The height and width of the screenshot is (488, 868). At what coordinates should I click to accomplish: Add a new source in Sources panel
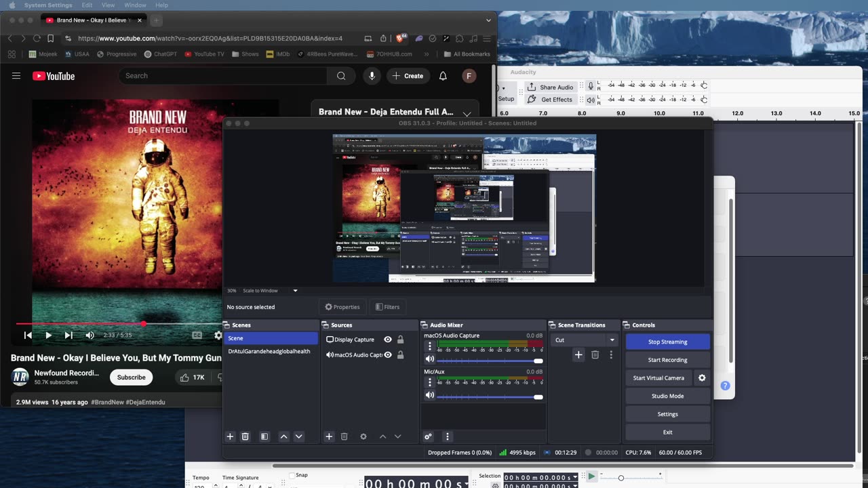pyautogui.click(x=329, y=437)
